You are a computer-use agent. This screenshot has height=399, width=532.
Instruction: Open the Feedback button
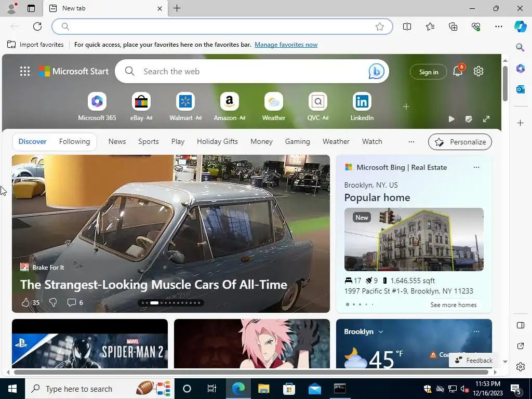click(474, 361)
